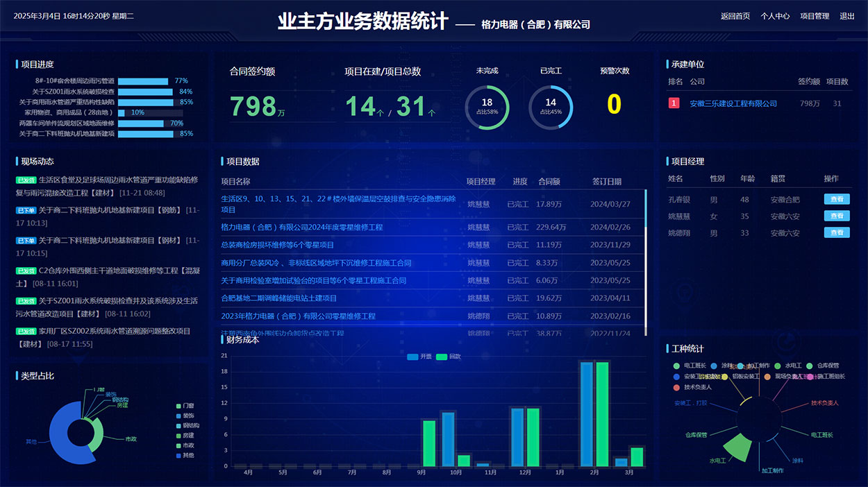The width and height of the screenshot is (868, 487).
Task: Toggle the 回款 legend in 财务成本 chart
Action: (448, 357)
